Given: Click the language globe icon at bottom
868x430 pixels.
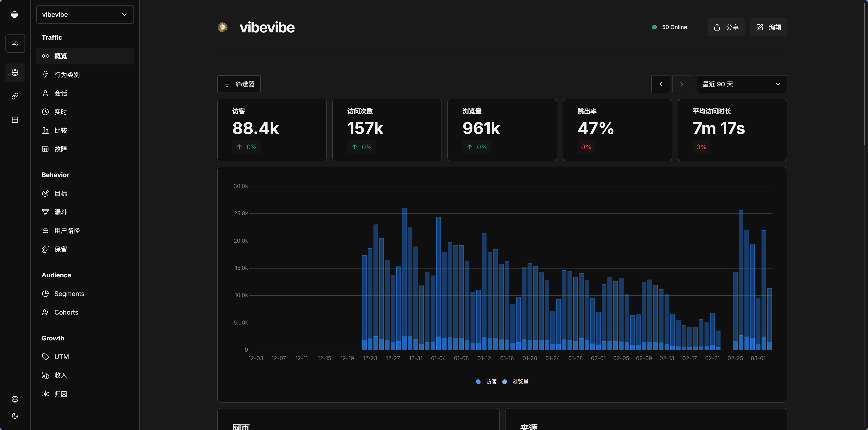Looking at the screenshot, I should click(15, 399).
